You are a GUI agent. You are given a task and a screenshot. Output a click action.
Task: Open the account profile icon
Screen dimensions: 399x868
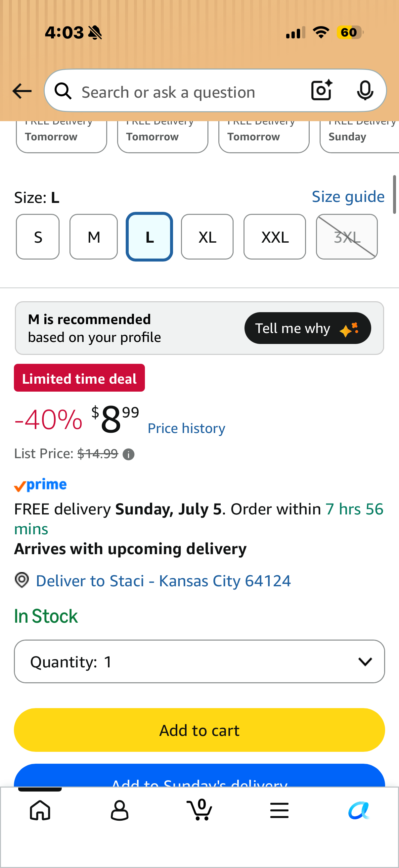(119, 810)
